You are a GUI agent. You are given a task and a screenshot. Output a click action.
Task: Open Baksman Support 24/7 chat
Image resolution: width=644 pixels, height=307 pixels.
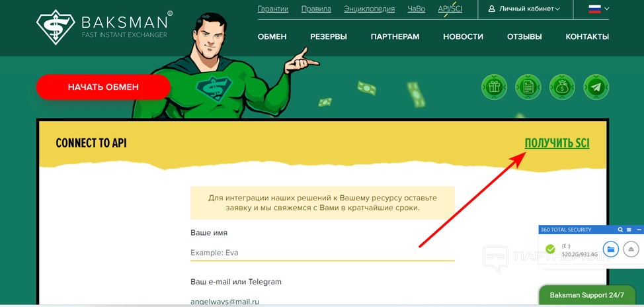coord(586,295)
